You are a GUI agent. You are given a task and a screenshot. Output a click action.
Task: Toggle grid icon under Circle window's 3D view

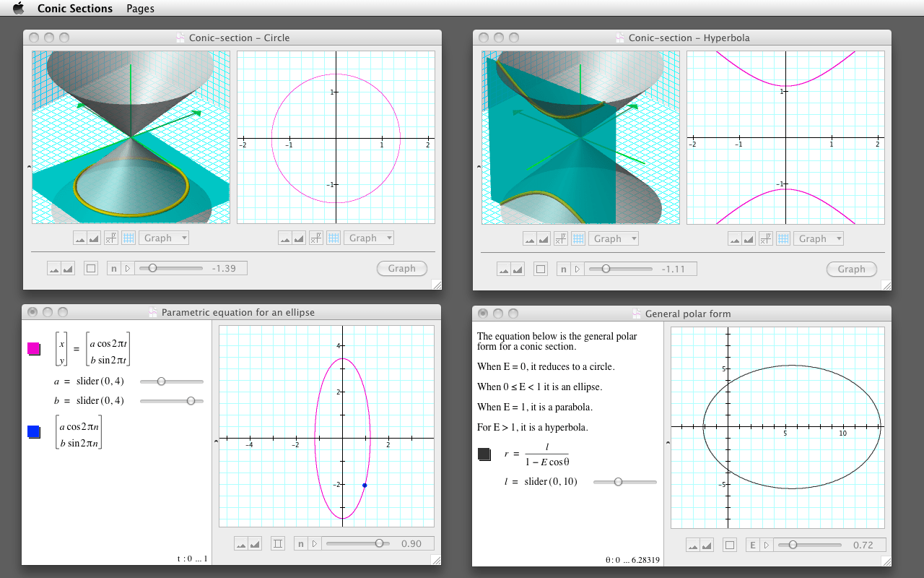[128, 238]
